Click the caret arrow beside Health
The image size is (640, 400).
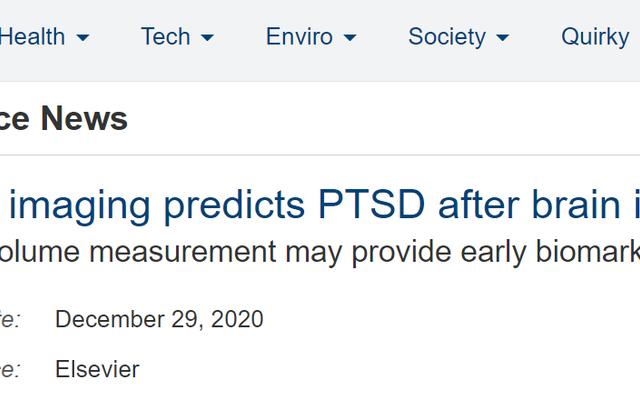tap(83, 38)
